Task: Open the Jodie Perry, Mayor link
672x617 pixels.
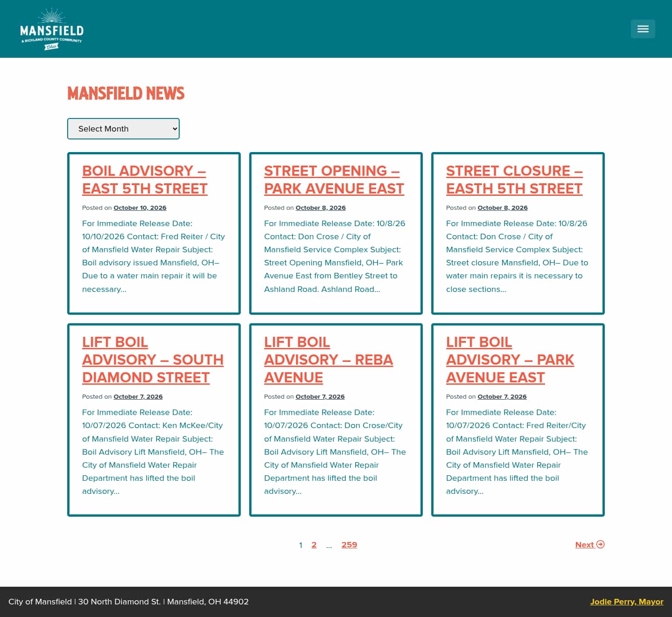Action: click(627, 602)
